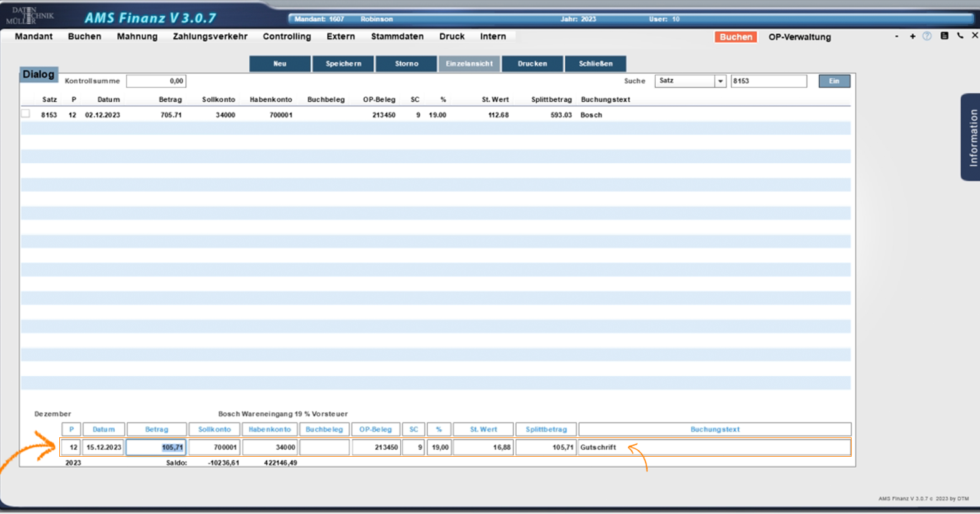This screenshot has height=514, width=980.
Task: Open the Zahlungsverkehr menu
Action: (x=210, y=37)
